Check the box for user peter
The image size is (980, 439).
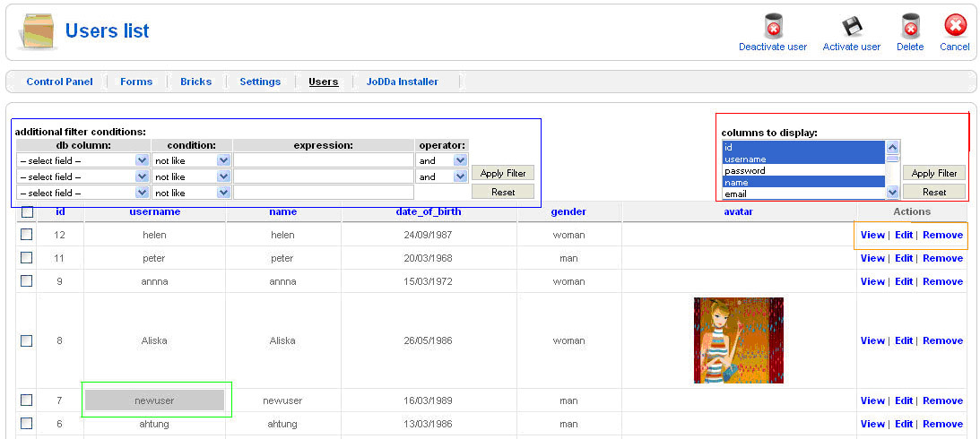(x=26, y=257)
